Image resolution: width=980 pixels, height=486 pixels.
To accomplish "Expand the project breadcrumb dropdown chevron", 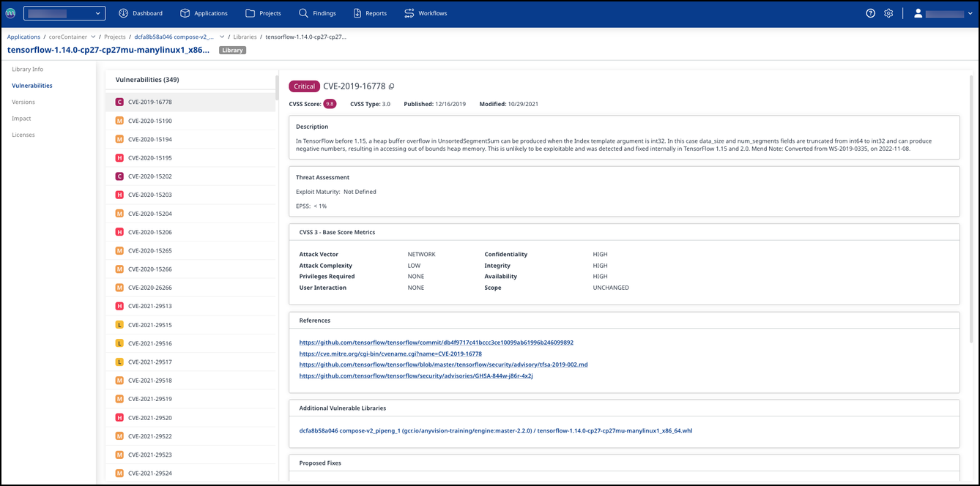I will pyautogui.click(x=220, y=37).
